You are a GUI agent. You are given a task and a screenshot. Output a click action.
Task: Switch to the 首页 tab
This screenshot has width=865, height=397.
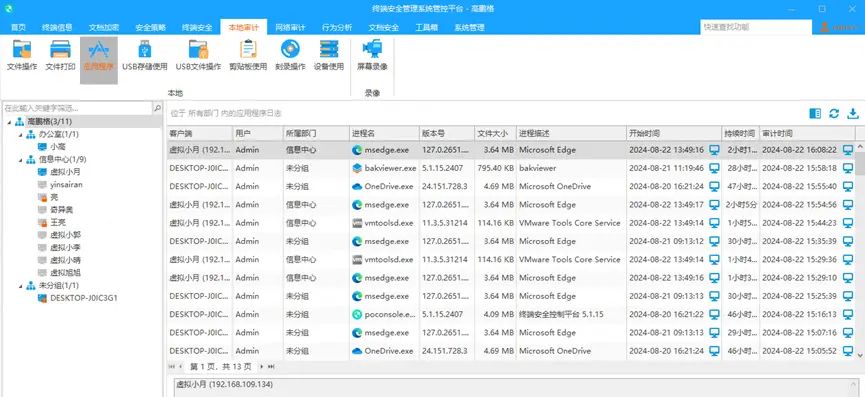[x=18, y=28]
